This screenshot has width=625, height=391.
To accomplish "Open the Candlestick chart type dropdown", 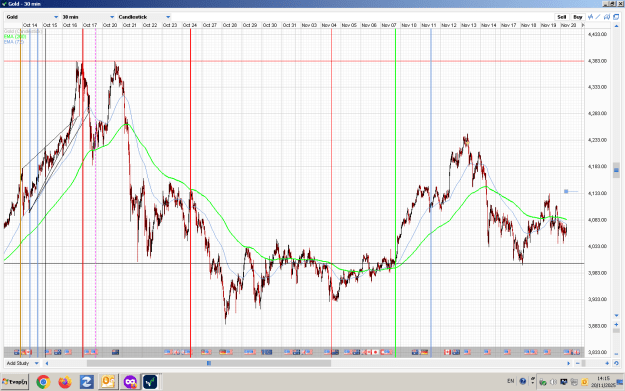I will tap(144, 17).
